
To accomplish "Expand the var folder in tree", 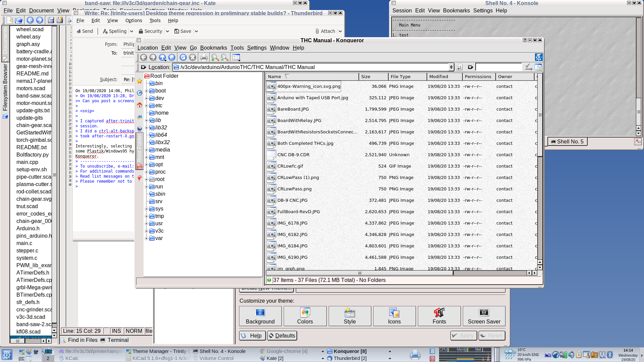I will click(147, 238).
